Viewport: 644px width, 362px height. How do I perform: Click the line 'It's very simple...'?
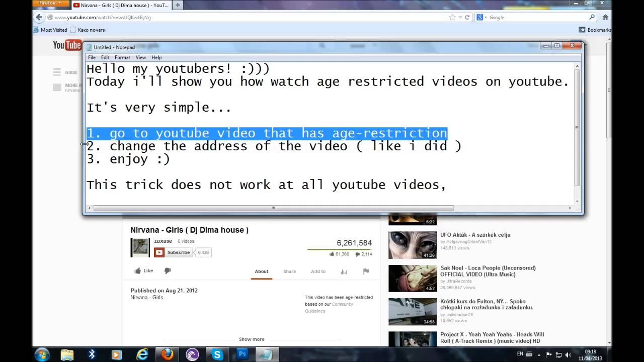159,108
